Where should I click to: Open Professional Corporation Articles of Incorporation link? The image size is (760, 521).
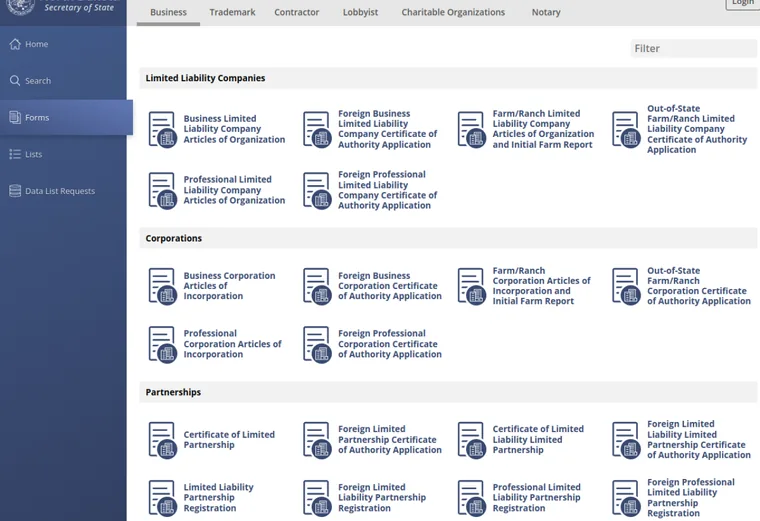point(232,344)
